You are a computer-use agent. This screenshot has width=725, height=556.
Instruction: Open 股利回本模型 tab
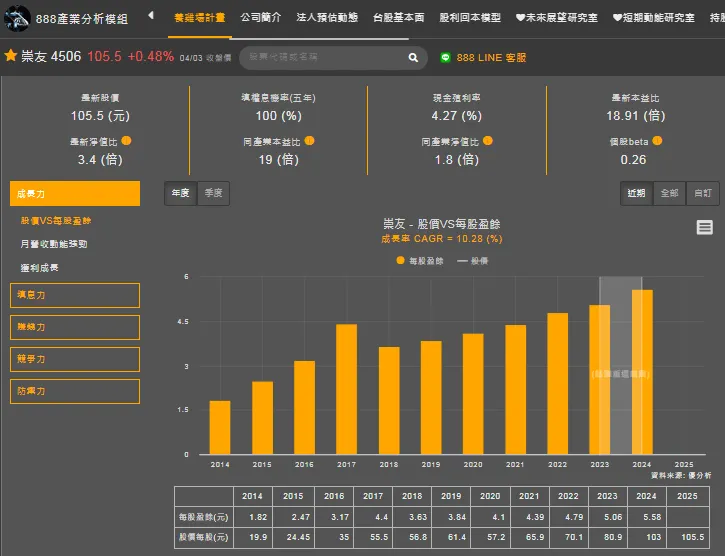470,18
